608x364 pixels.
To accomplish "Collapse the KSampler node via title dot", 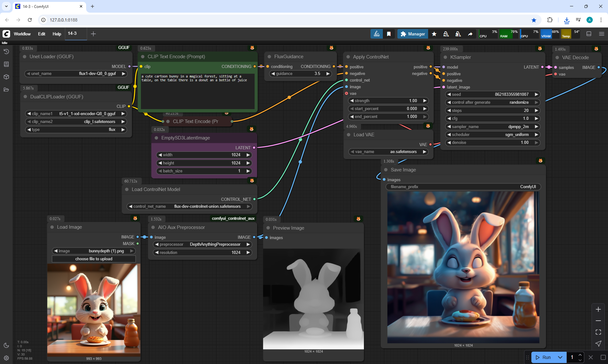I will 445,57.
